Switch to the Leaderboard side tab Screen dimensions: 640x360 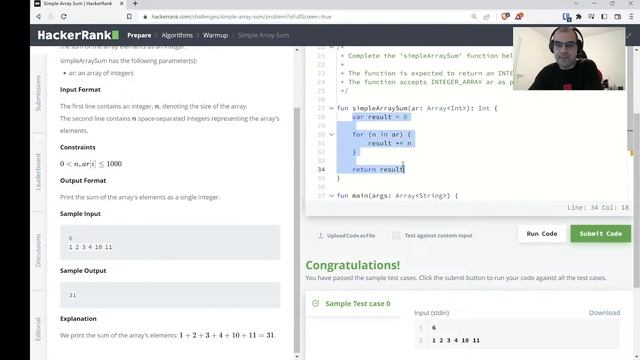38,172
